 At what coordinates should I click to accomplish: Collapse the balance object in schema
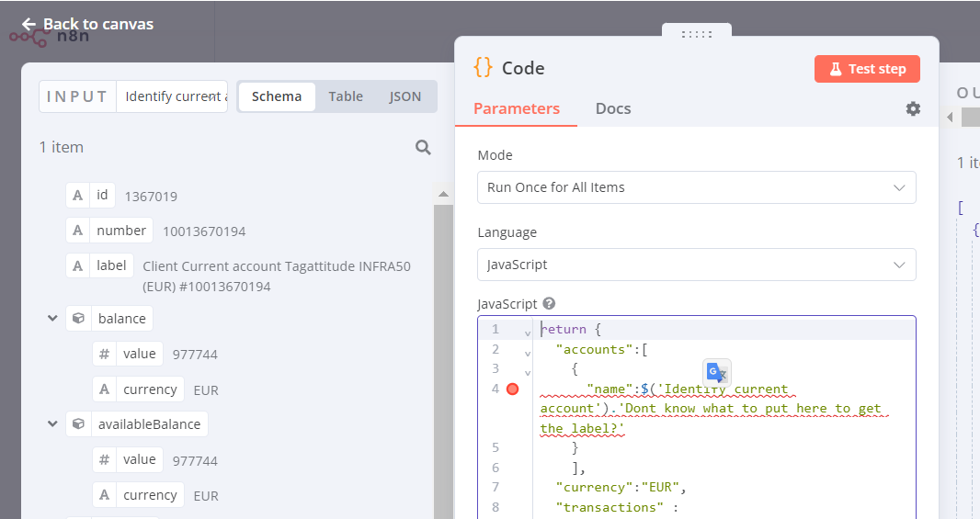click(52, 319)
